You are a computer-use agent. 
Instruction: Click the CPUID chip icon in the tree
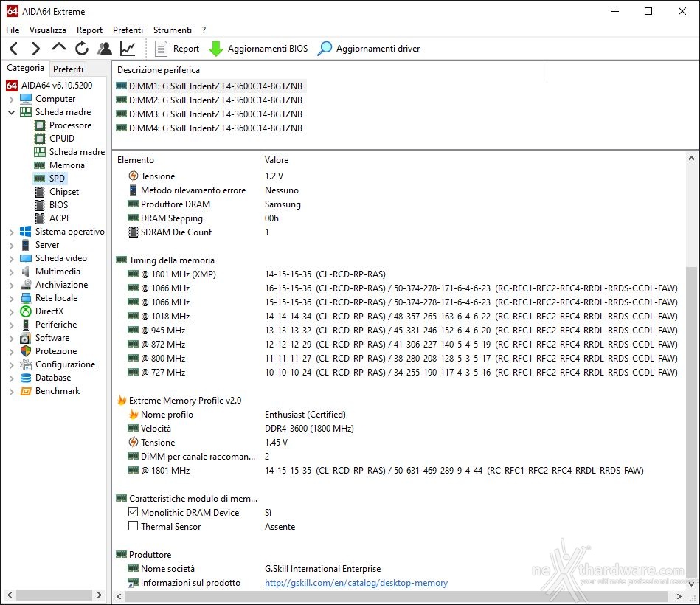40,139
